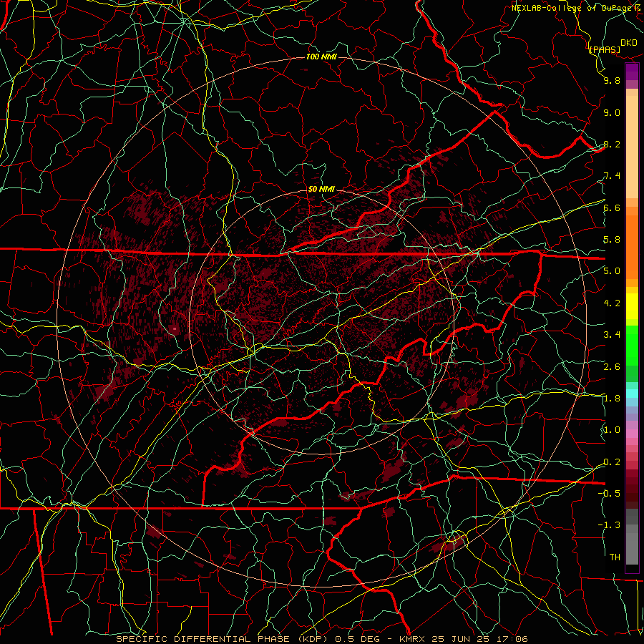This screenshot has width=644, height=644.
Task: Click the 0.2 value on the scale
Action: click(612, 462)
